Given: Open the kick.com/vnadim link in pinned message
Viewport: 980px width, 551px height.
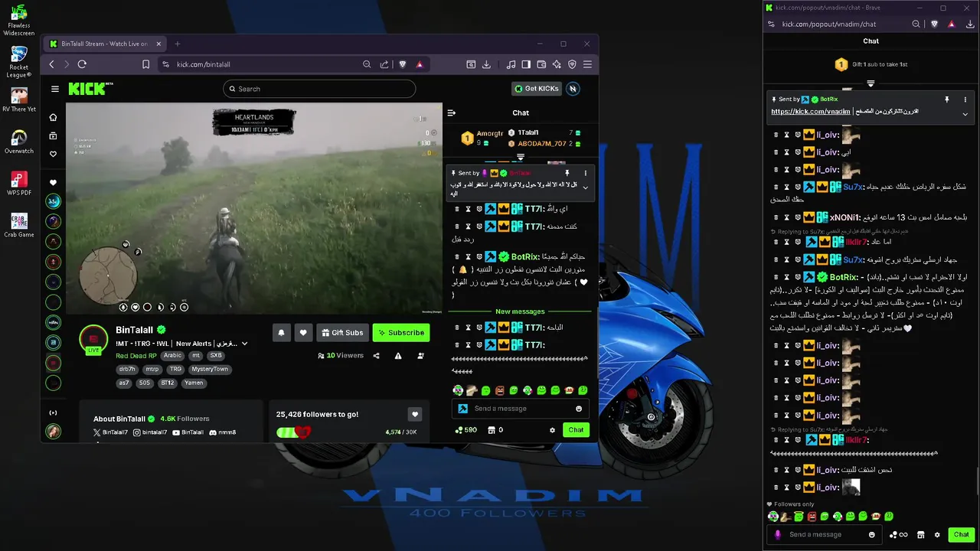Looking at the screenshot, I should pyautogui.click(x=811, y=112).
